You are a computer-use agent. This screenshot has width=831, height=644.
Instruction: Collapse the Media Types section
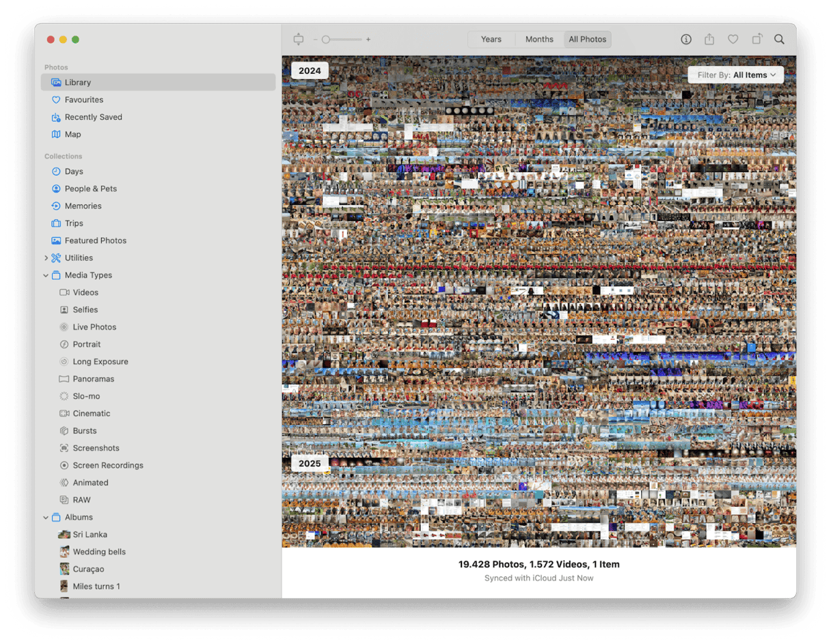tap(46, 275)
